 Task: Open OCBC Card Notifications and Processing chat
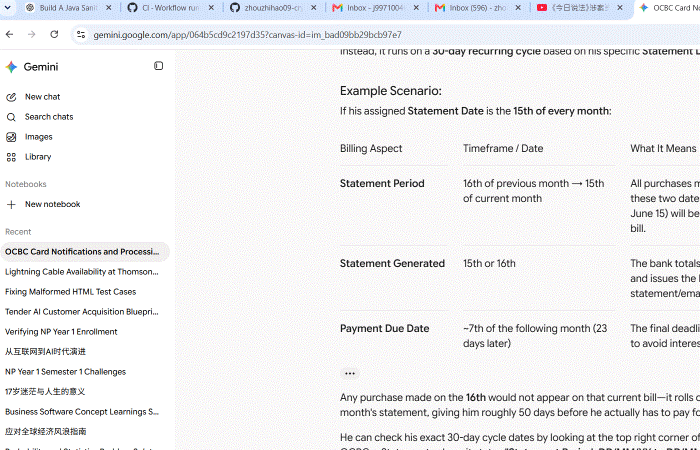85,252
